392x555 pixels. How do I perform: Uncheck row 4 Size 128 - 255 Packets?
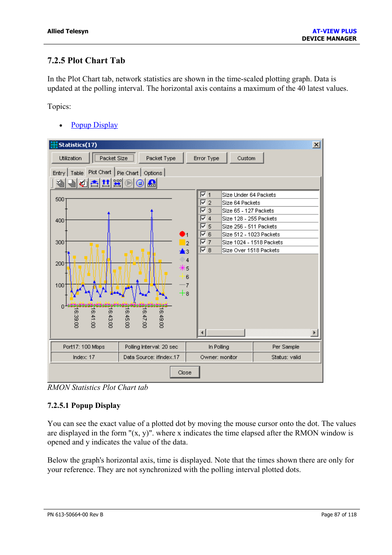(x=203, y=218)
